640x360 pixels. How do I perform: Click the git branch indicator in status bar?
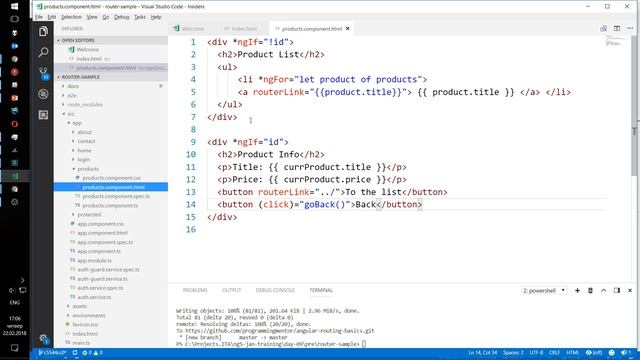tap(52, 353)
